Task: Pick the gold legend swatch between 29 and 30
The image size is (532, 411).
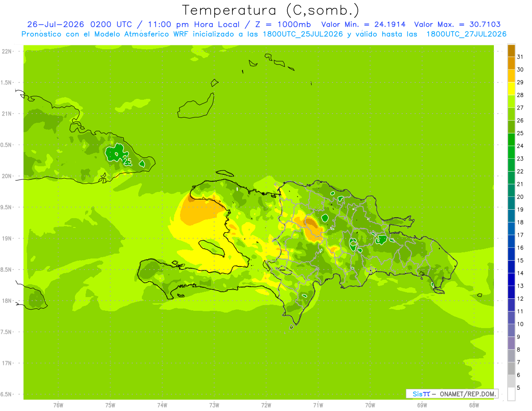Action: point(511,76)
